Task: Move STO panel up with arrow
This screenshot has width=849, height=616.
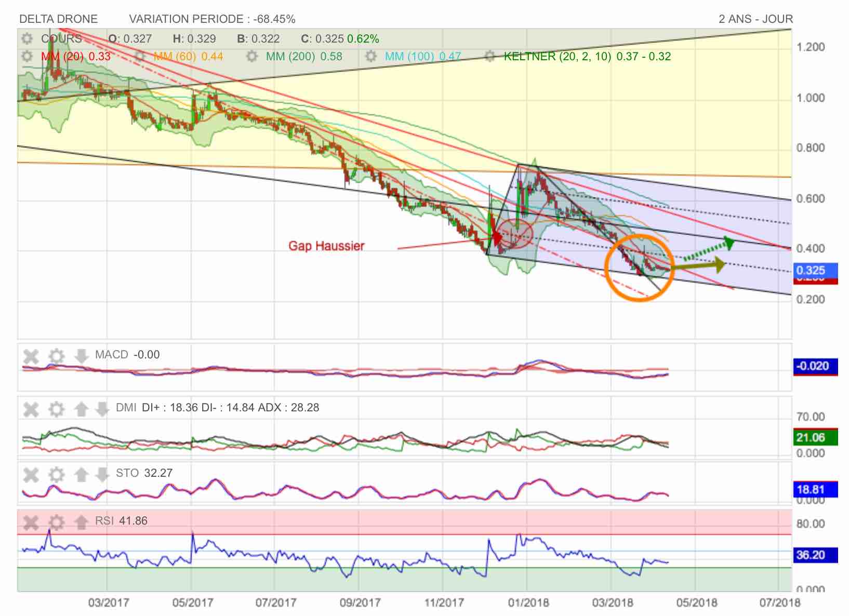Action: point(81,474)
